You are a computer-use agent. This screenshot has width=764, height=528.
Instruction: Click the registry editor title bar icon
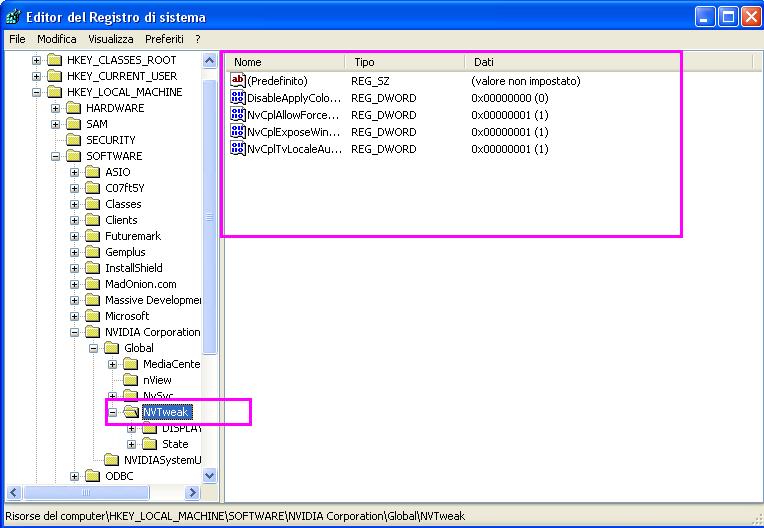coord(13,17)
